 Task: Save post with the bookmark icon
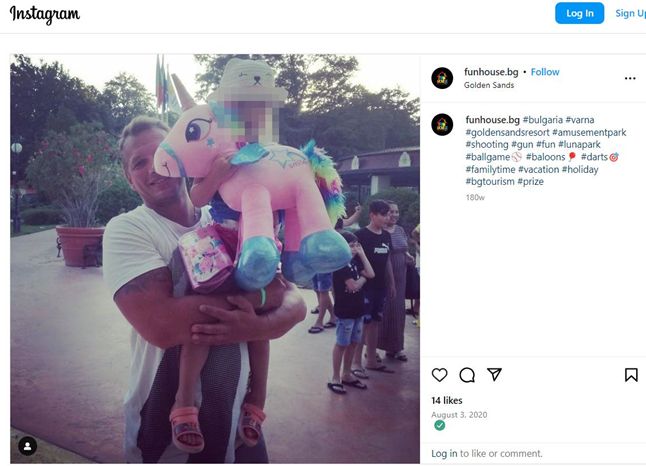[x=631, y=375]
